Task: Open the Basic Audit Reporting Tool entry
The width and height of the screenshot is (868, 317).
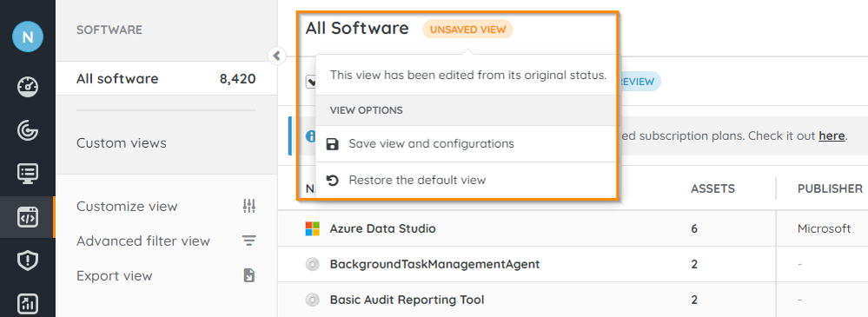Action: tap(407, 300)
